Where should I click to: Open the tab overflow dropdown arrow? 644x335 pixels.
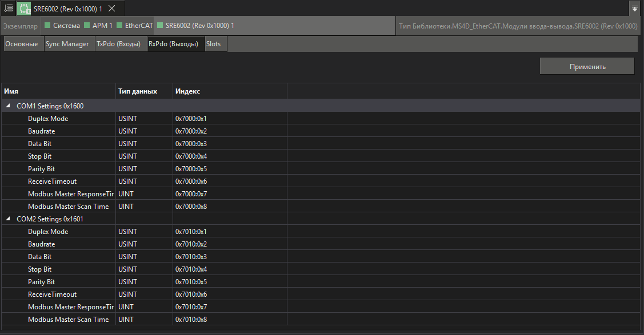pos(634,9)
